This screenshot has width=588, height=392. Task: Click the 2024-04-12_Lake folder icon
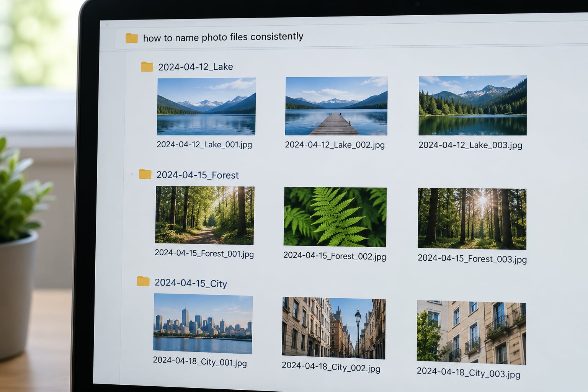tap(147, 67)
